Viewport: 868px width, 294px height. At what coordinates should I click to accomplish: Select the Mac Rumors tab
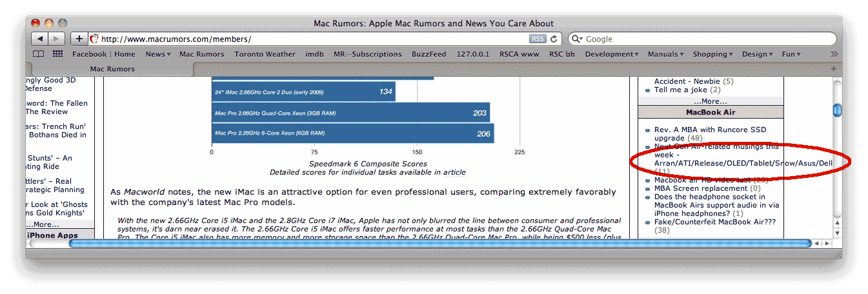pyautogui.click(x=112, y=69)
